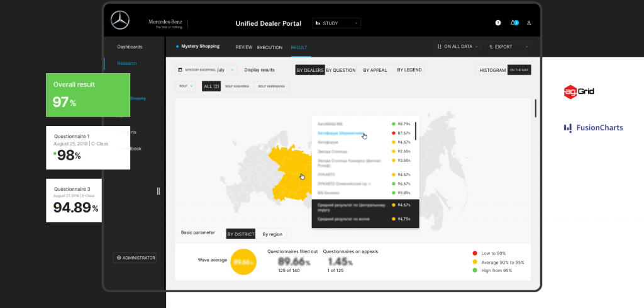Click the export arrow icon
Screen dimensions: 644x308
pos(491,47)
